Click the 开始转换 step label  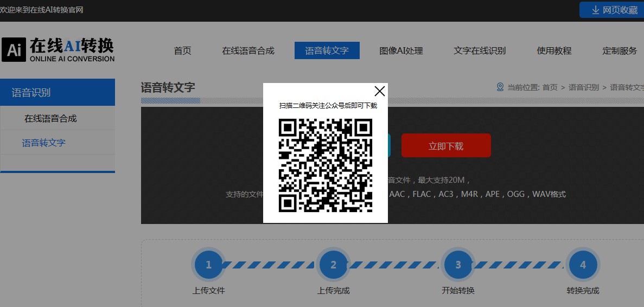point(458,291)
